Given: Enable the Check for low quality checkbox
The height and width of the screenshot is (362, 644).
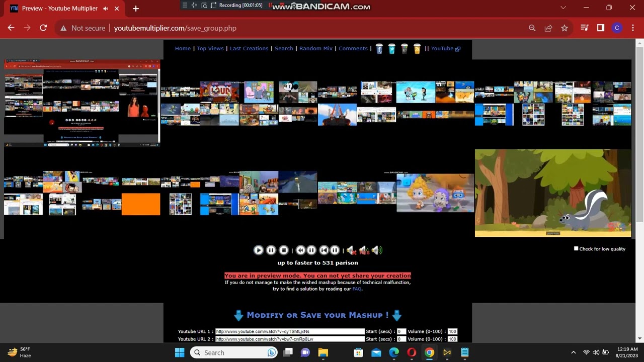Looking at the screenshot, I should 576,248.
